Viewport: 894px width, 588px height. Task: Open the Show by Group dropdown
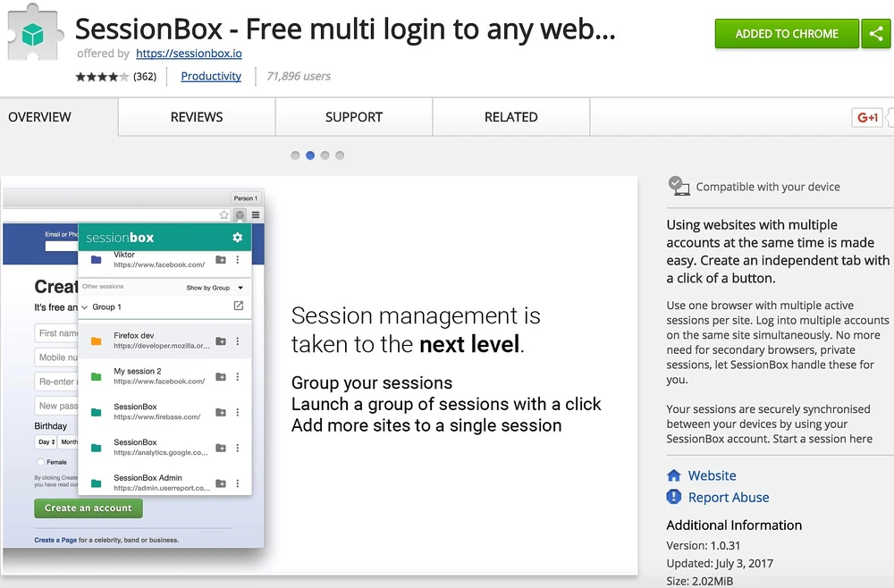(x=215, y=288)
